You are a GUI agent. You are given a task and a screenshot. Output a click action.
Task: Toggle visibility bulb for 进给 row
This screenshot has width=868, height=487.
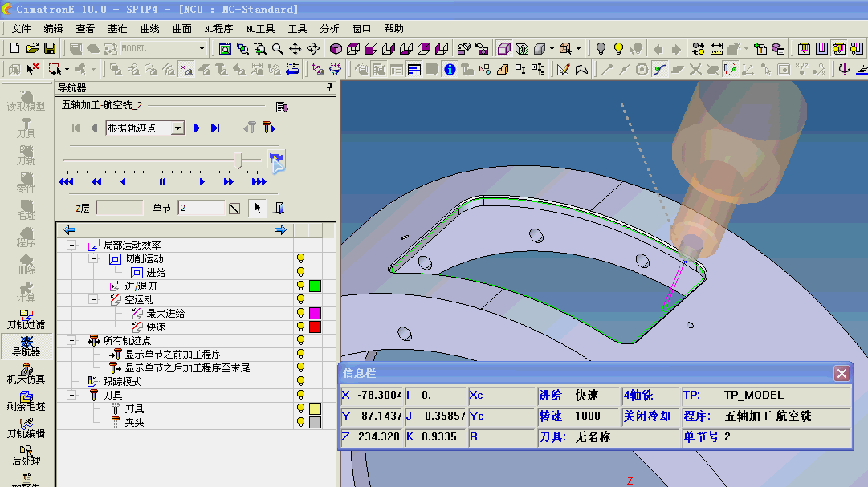point(300,272)
